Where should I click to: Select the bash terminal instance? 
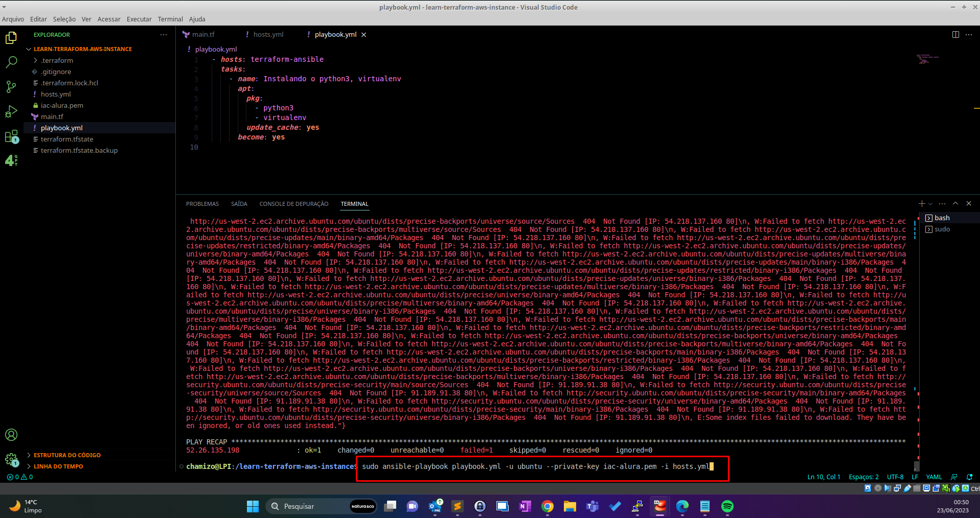(x=950, y=218)
